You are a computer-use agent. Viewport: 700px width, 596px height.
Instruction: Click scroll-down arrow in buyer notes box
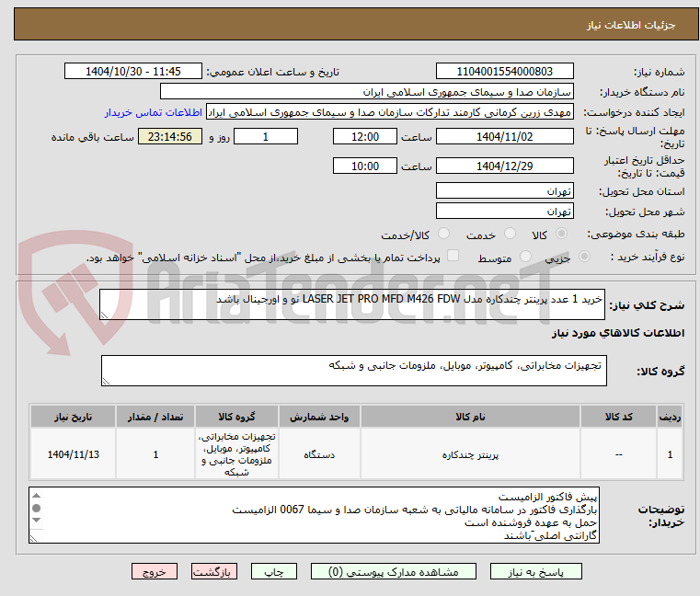37,520
